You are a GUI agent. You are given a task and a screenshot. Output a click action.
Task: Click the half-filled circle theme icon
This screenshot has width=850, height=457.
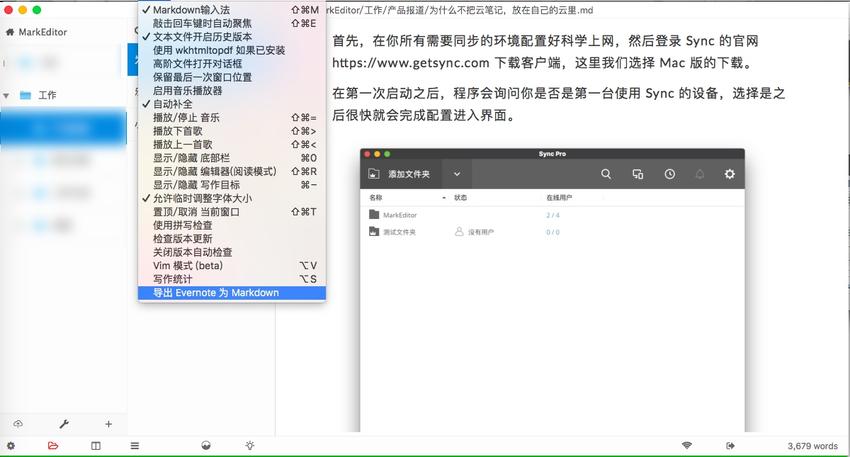tap(206, 446)
